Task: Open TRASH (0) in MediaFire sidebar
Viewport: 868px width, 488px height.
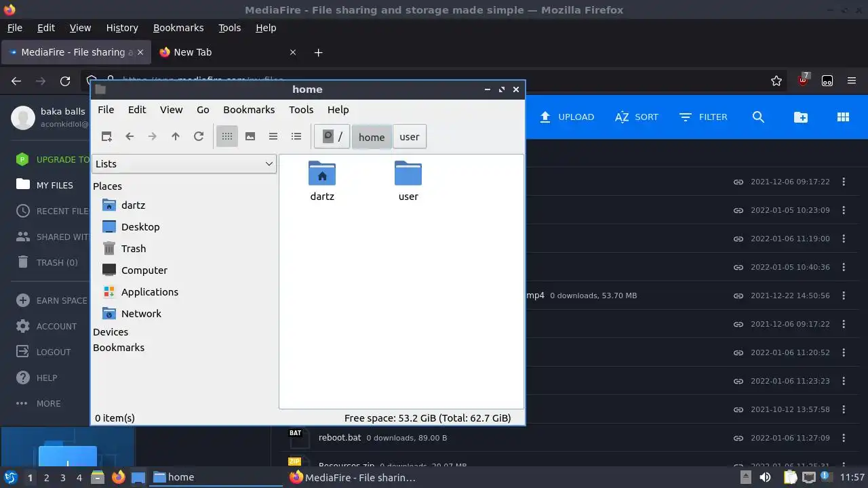Action: click(x=47, y=262)
